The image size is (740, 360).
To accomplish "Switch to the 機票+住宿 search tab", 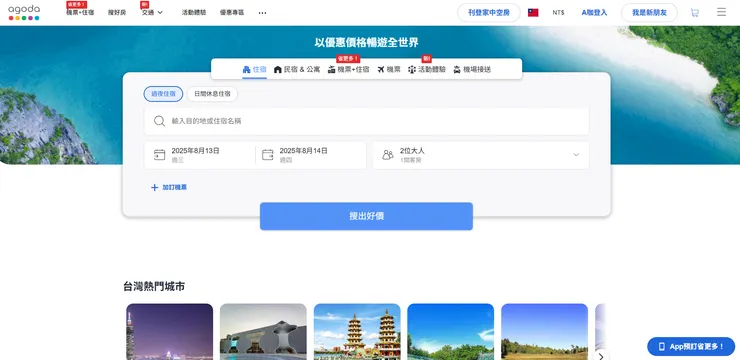I will [x=348, y=69].
